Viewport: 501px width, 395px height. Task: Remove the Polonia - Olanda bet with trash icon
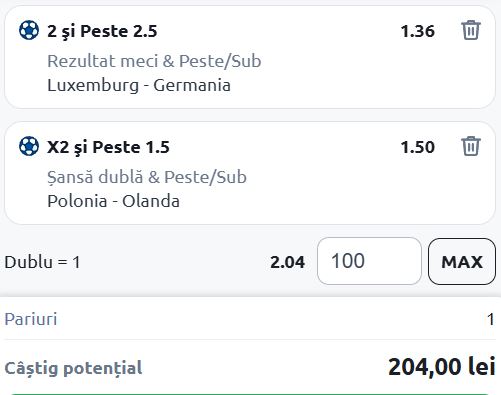(471, 146)
